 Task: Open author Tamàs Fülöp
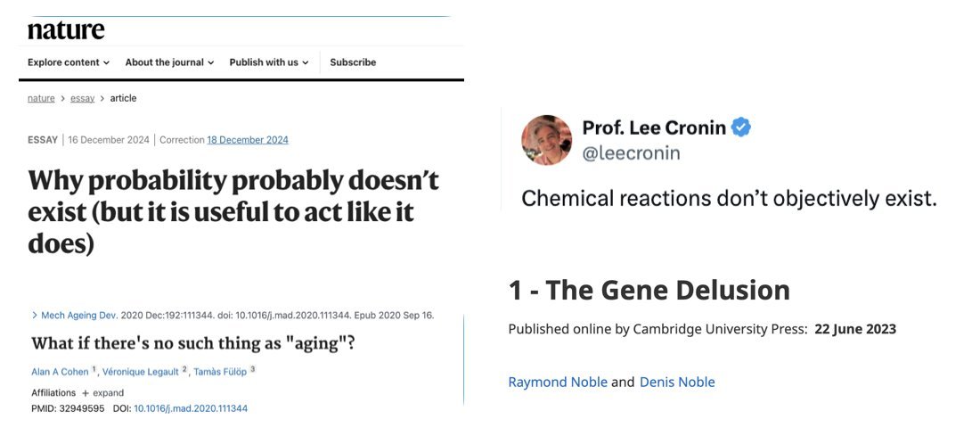point(221,372)
